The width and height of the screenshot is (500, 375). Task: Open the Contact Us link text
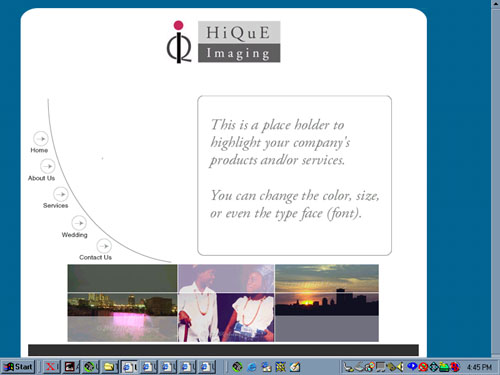pos(95,257)
